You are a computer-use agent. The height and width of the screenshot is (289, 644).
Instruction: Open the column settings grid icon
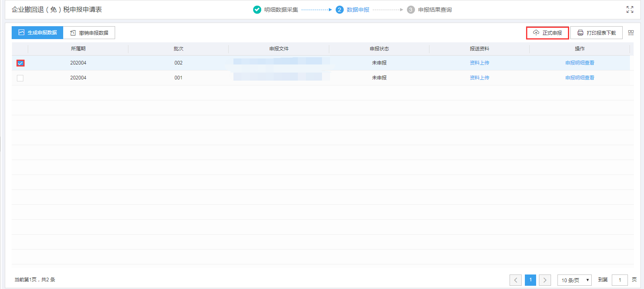[631, 33]
